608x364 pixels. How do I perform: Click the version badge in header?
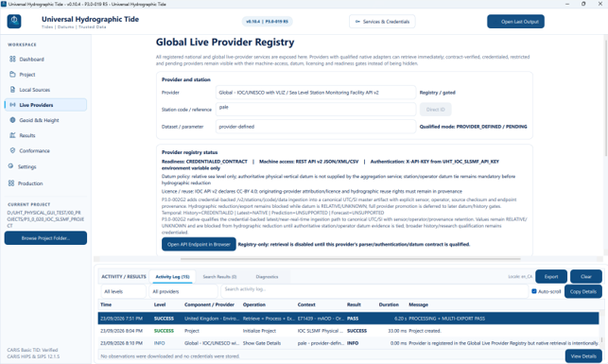[268, 22]
